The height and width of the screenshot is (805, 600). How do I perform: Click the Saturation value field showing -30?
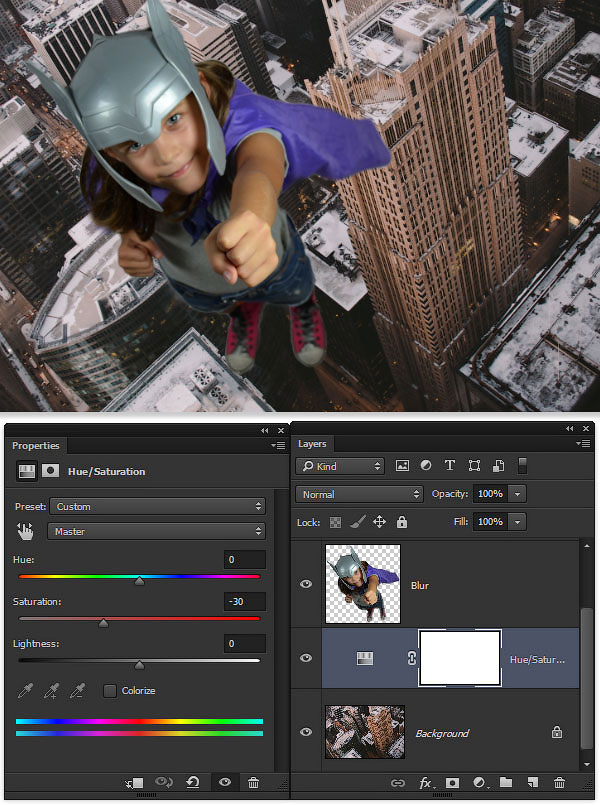[245, 601]
